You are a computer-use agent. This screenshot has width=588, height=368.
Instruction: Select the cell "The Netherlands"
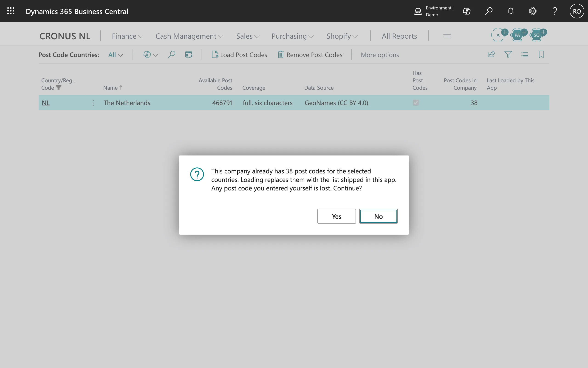point(127,103)
